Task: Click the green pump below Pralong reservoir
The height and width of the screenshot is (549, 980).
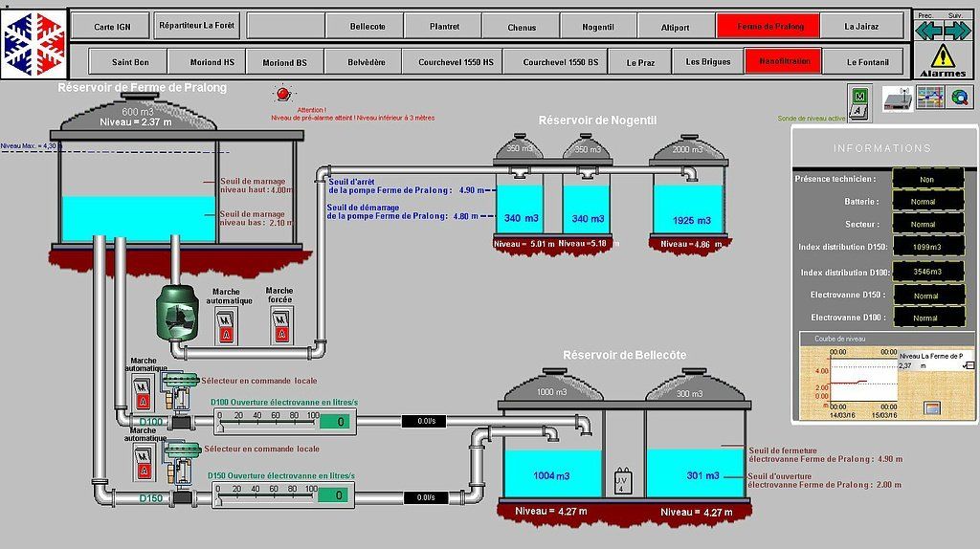Action: tap(176, 314)
